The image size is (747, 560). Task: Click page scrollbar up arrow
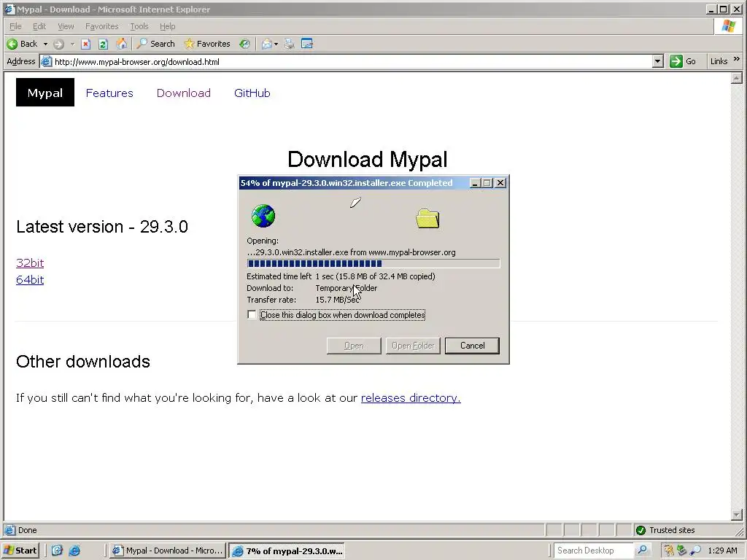737,78
